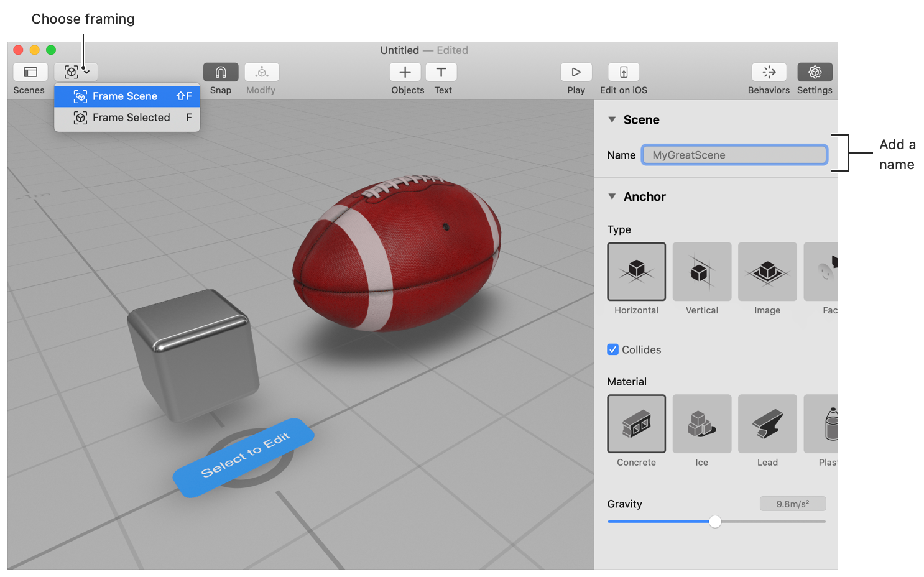Open the Scenes panel icon

pyautogui.click(x=30, y=72)
